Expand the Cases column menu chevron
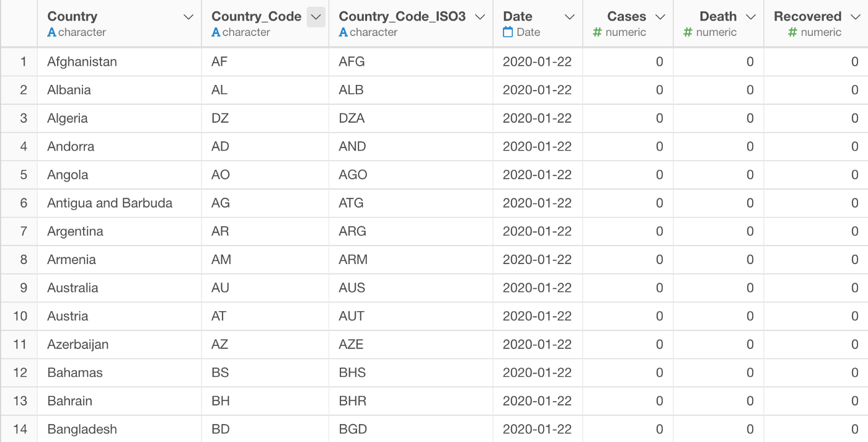The image size is (868, 442). point(660,17)
